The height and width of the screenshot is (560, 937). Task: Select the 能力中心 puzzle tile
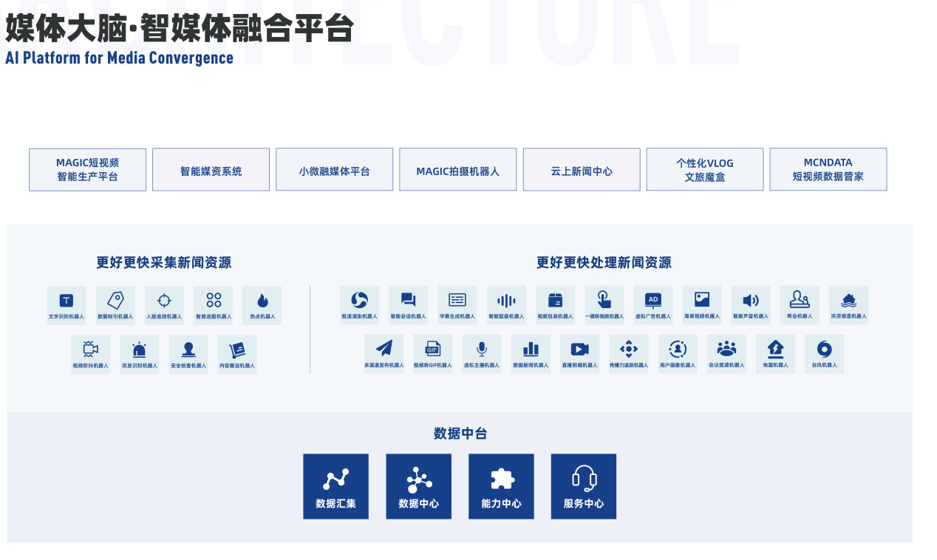(x=501, y=486)
